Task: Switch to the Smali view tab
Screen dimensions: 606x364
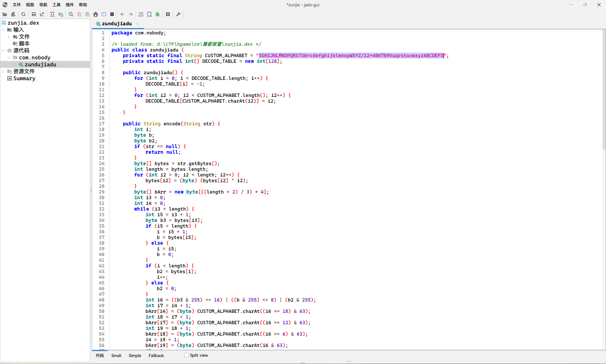Action: [116, 355]
